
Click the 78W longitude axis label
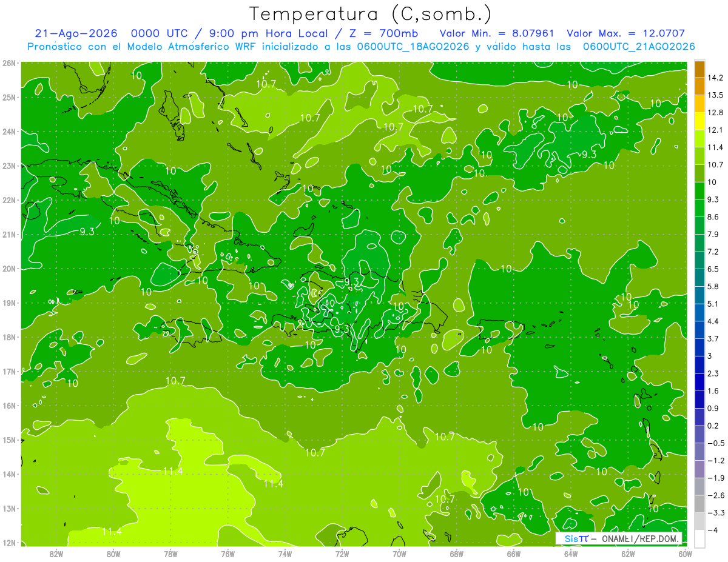pyautogui.click(x=170, y=554)
